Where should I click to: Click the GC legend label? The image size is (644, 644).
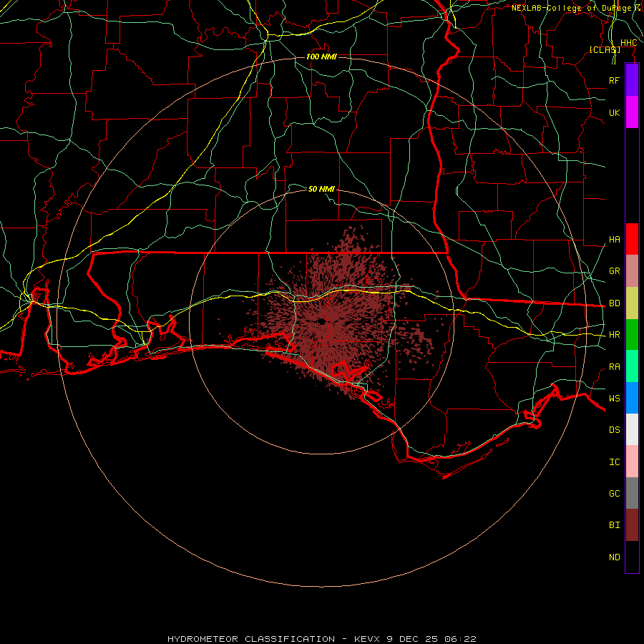pyautogui.click(x=614, y=493)
